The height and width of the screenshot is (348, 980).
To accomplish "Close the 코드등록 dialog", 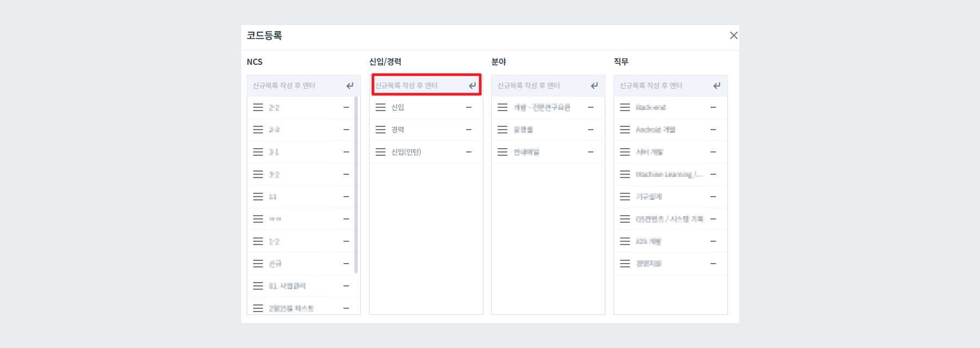I will pos(733,35).
